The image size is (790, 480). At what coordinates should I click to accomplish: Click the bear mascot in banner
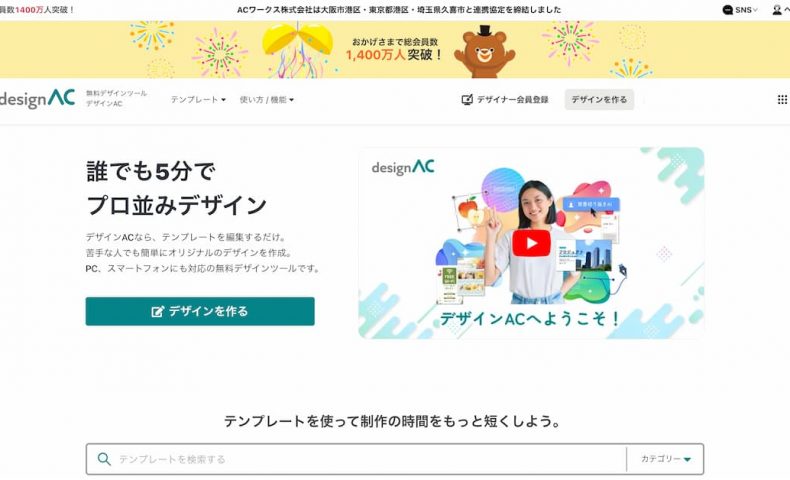click(484, 52)
